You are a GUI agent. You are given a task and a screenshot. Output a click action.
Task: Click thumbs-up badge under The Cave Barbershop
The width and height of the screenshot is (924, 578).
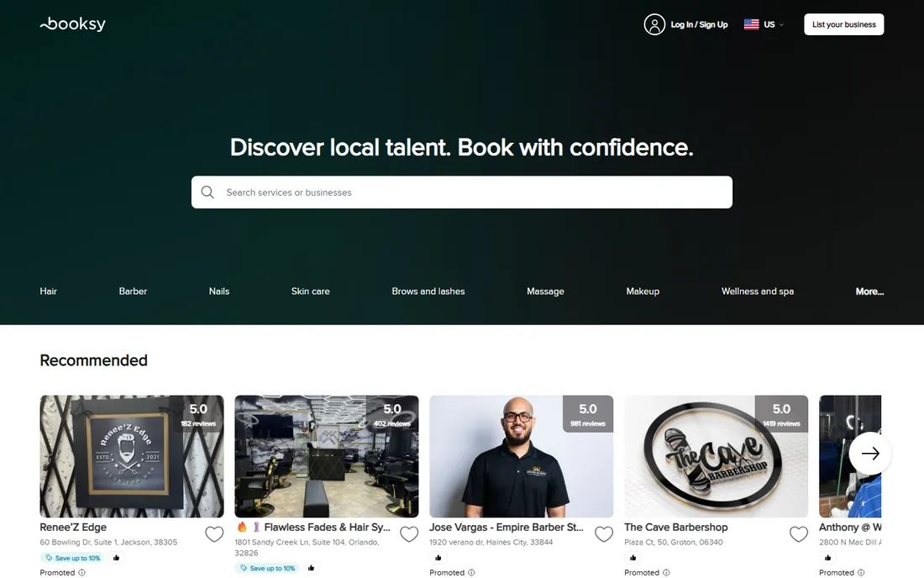point(633,557)
